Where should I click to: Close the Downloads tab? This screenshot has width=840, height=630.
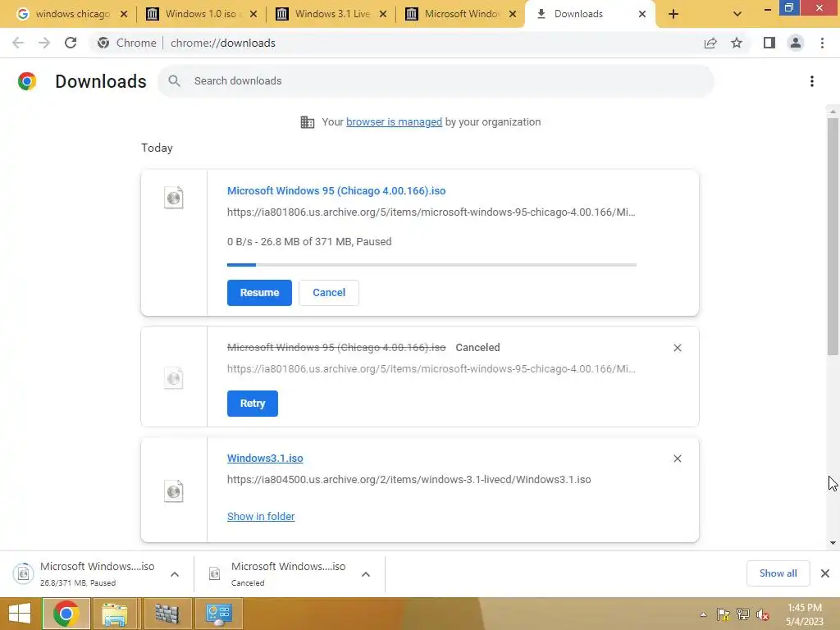pyautogui.click(x=642, y=14)
